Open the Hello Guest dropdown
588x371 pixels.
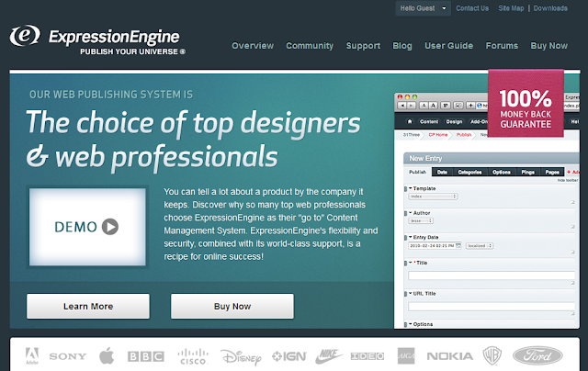tap(423, 8)
